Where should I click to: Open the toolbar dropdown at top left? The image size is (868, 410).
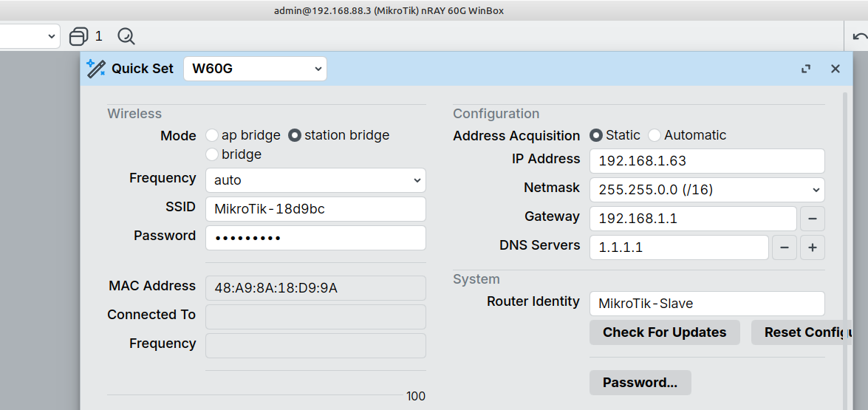[30, 36]
